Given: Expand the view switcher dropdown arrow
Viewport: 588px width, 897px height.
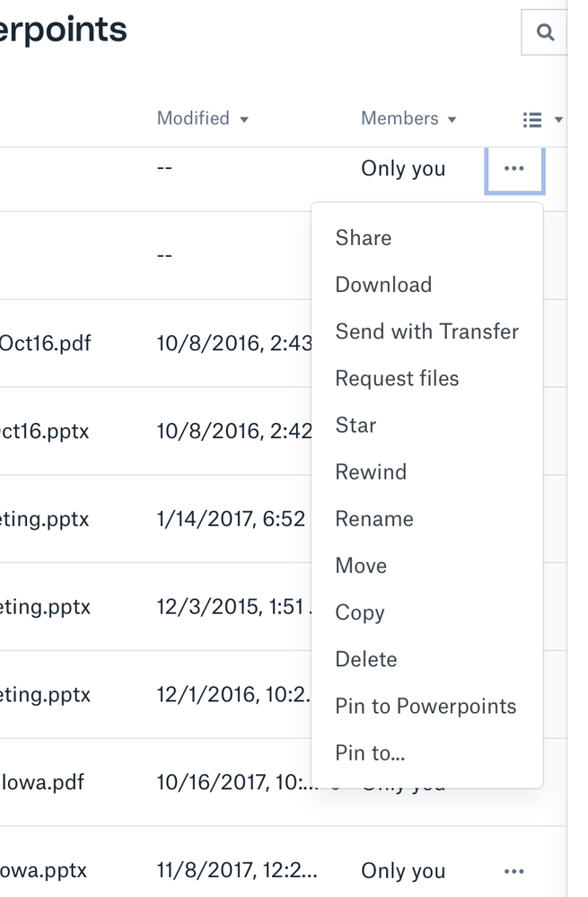Looking at the screenshot, I should click(558, 119).
